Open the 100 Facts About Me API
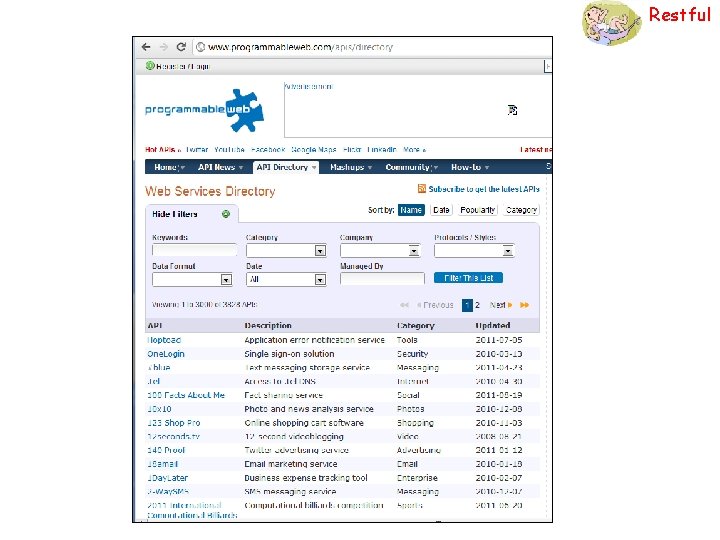The image size is (720, 540). 186,395
